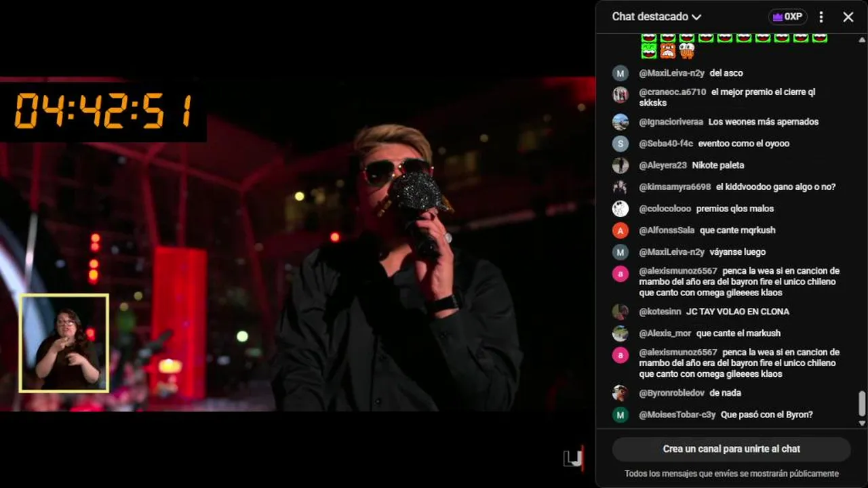The height and width of the screenshot is (488, 868).
Task: Open @Byronrobledov profile avatar
Action: [x=620, y=393]
